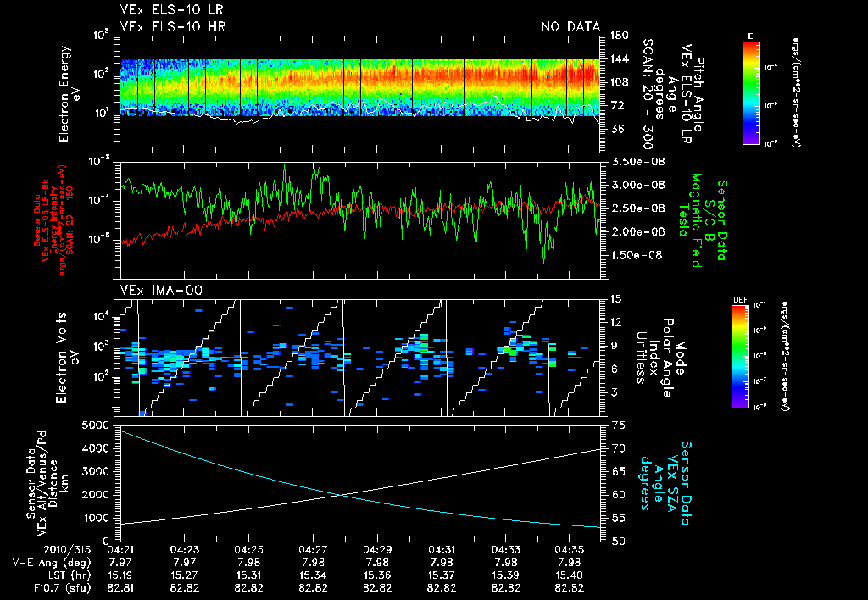
Task: Click the DEF color scale bar
Action: 739,357
